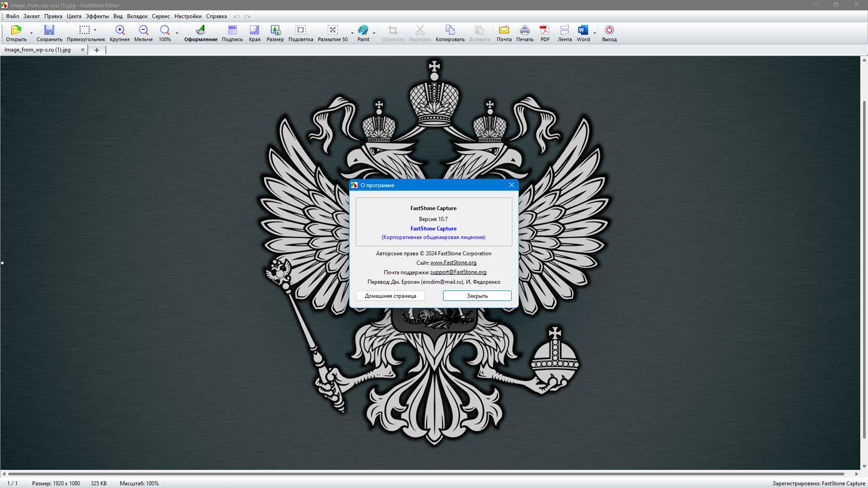This screenshot has width=868, height=488.
Task: Open the Оформление drawing tool
Action: (200, 30)
